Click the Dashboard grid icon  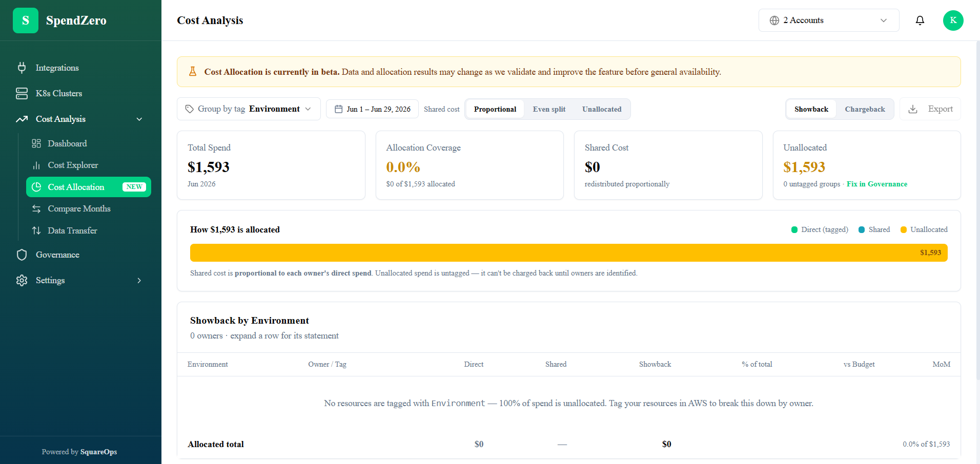36,143
